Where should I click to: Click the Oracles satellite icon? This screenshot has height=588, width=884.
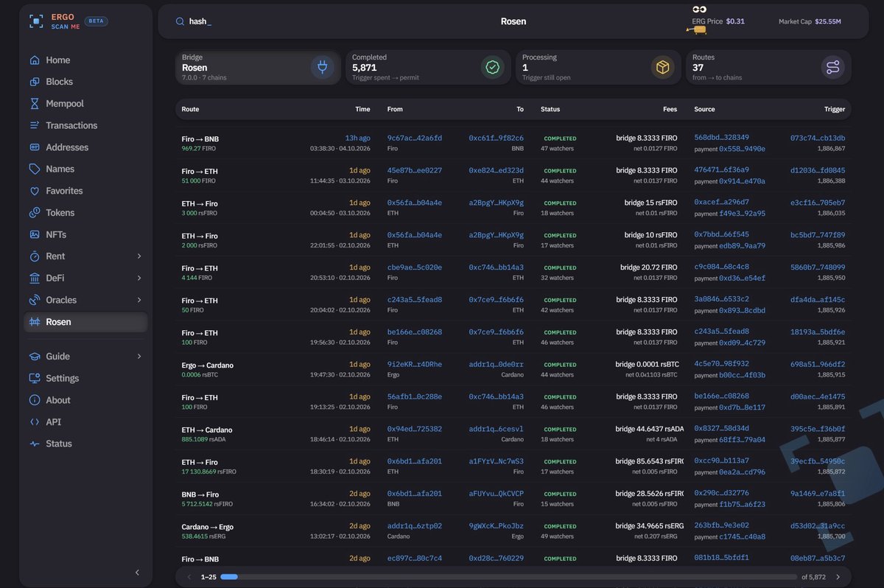coord(34,300)
